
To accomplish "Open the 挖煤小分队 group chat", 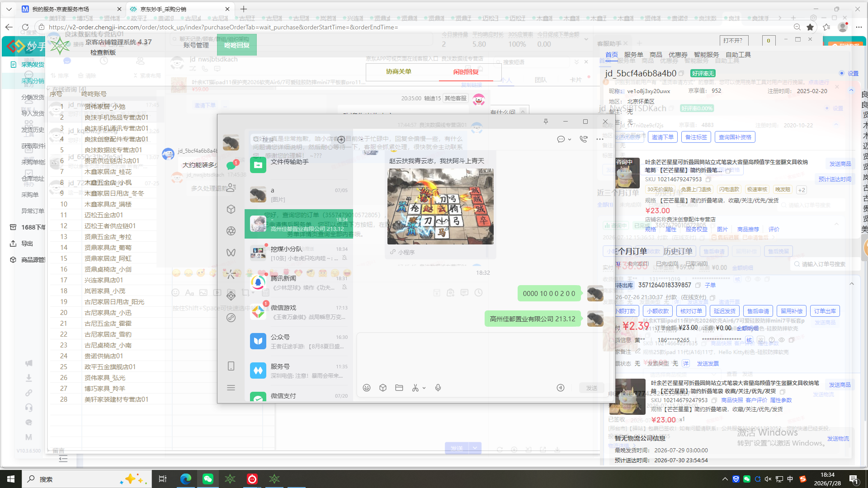I will click(x=299, y=253).
